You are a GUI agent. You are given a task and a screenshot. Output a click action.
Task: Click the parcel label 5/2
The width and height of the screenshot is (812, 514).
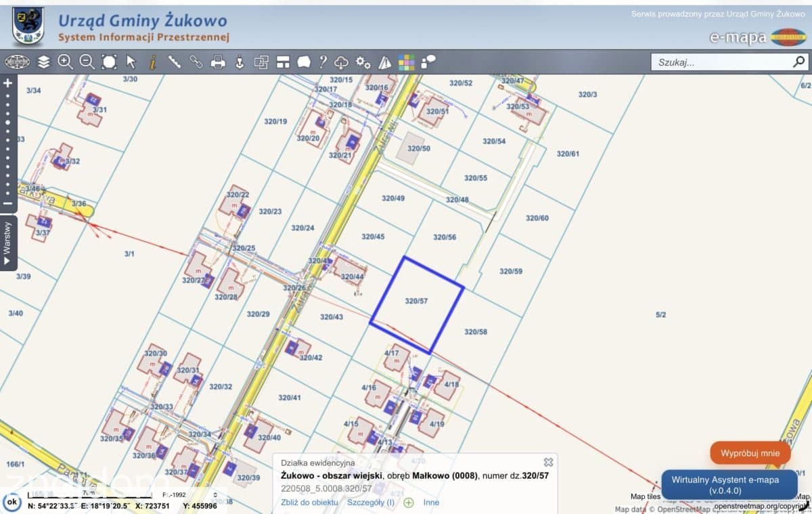click(661, 314)
